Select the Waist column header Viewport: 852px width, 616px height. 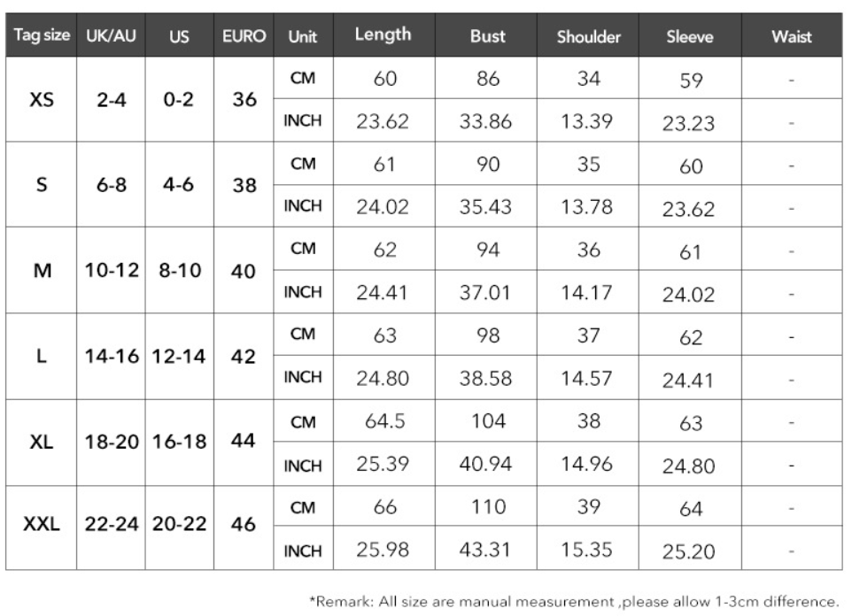pyautogui.click(x=792, y=35)
